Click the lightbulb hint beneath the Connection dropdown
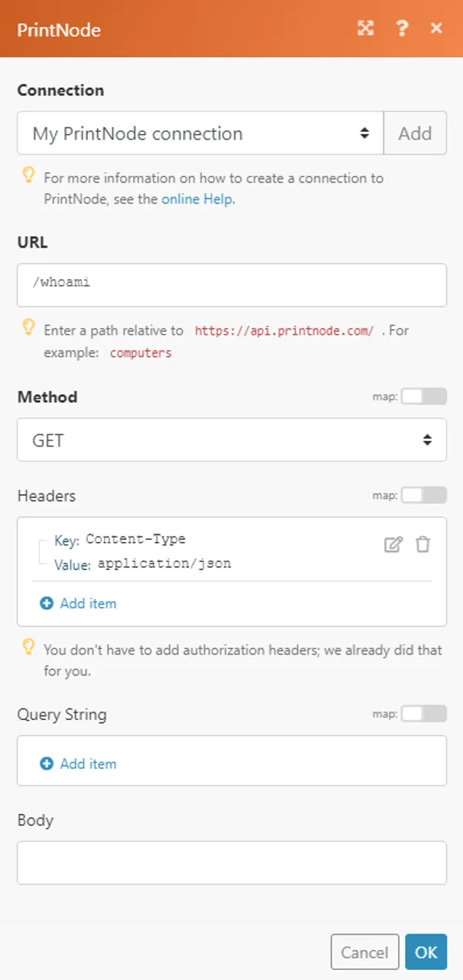Image resolution: width=463 pixels, height=980 pixels. tap(29, 177)
